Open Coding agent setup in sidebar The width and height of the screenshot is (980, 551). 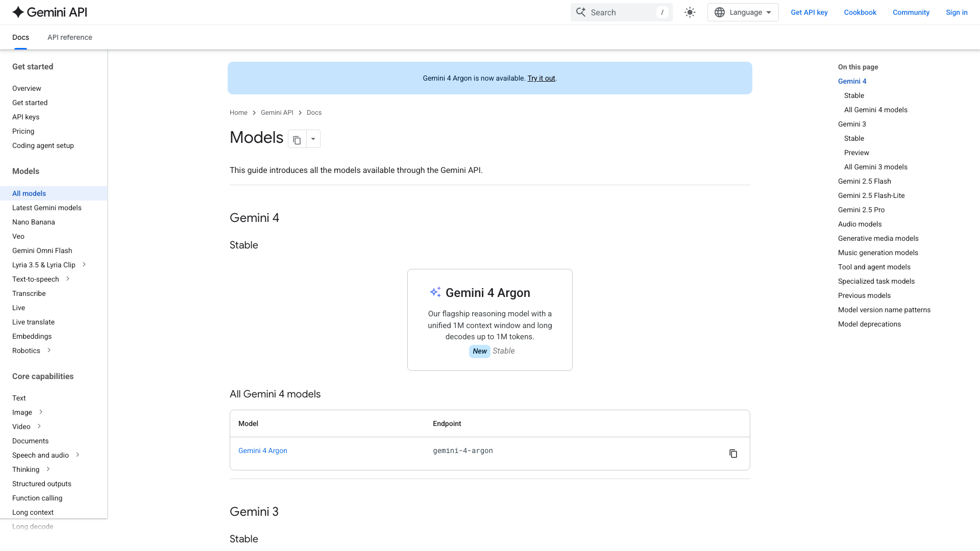point(43,145)
